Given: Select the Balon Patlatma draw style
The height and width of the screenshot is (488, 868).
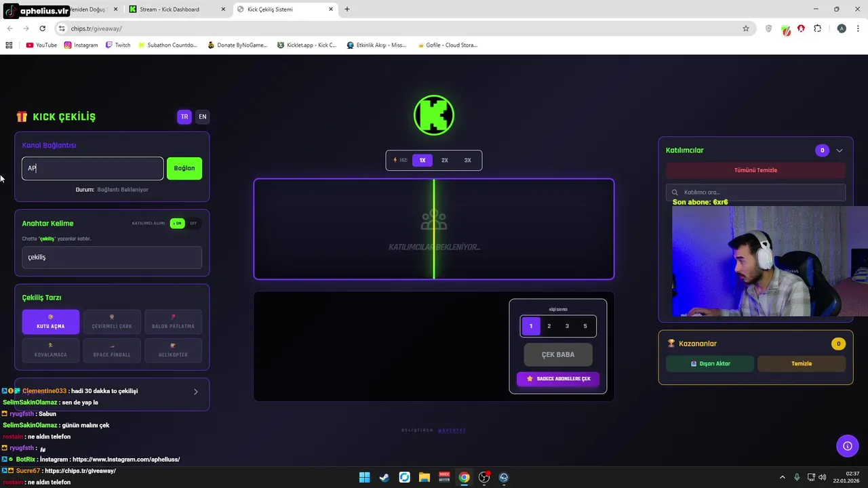Looking at the screenshot, I should coord(173,322).
